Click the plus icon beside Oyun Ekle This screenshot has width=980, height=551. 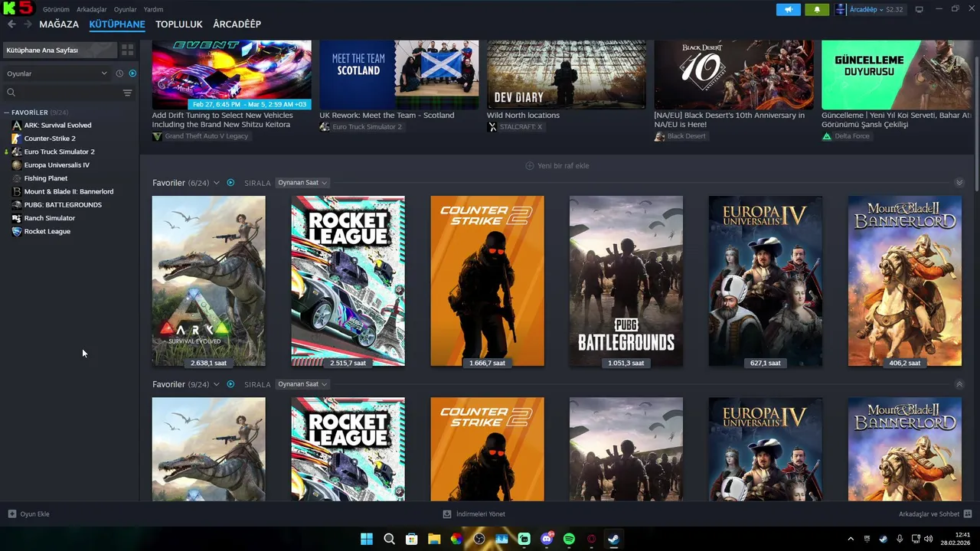tap(11, 514)
